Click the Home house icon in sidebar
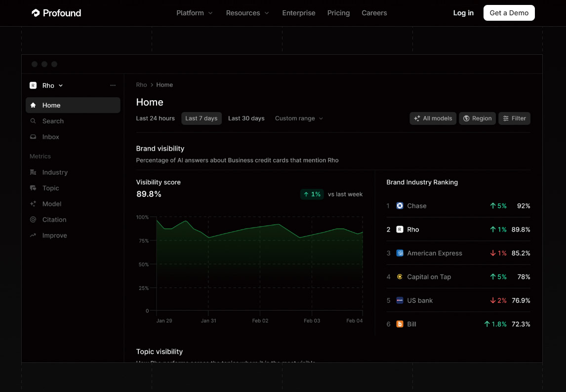The width and height of the screenshot is (566, 392). click(33, 105)
